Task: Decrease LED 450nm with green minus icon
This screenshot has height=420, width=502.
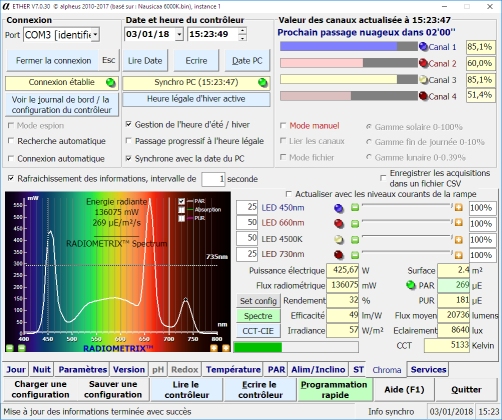Action: coord(355,208)
